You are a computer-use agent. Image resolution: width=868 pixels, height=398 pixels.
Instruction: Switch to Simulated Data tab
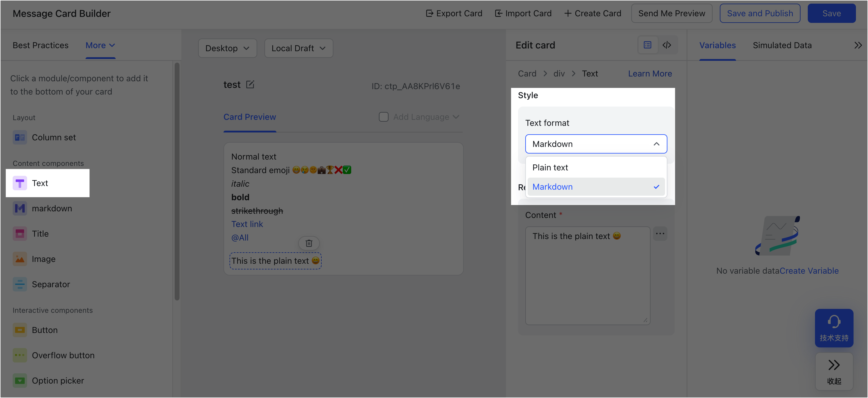pos(782,45)
